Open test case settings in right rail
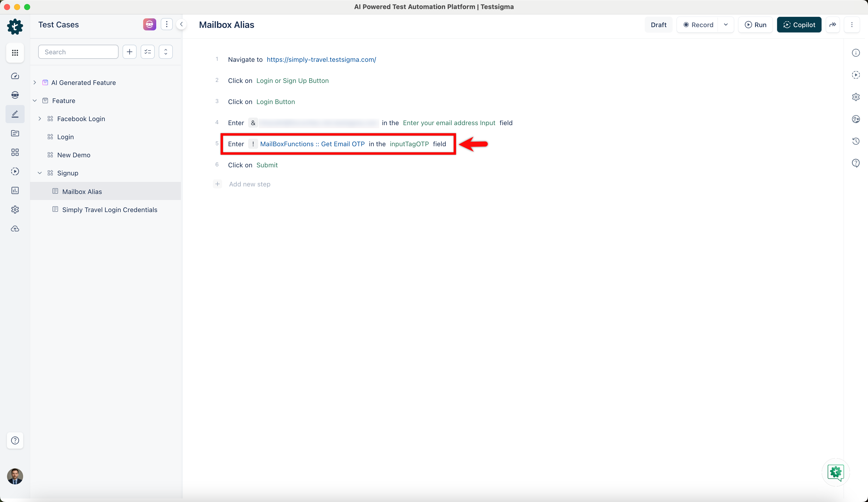The height and width of the screenshot is (502, 868). (856, 97)
